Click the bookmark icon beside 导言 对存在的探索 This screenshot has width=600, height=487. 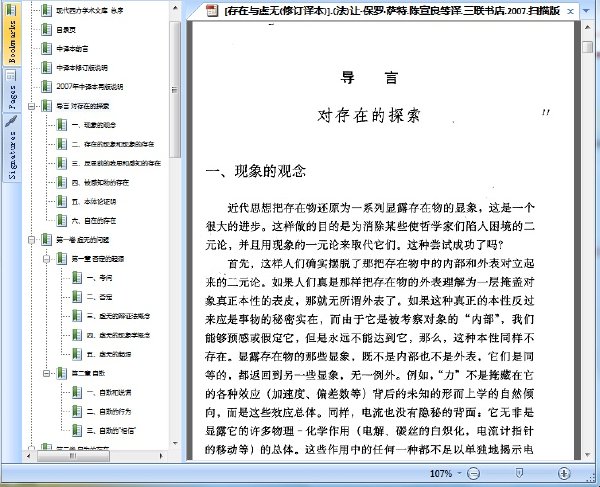[x=46, y=106]
